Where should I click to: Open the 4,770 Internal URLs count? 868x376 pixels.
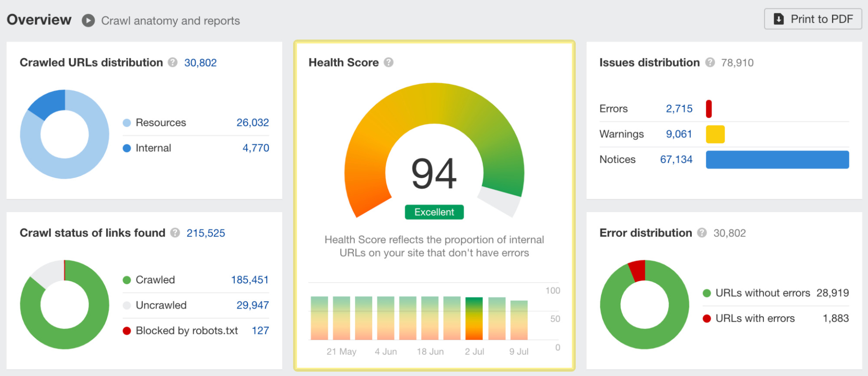pos(255,148)
